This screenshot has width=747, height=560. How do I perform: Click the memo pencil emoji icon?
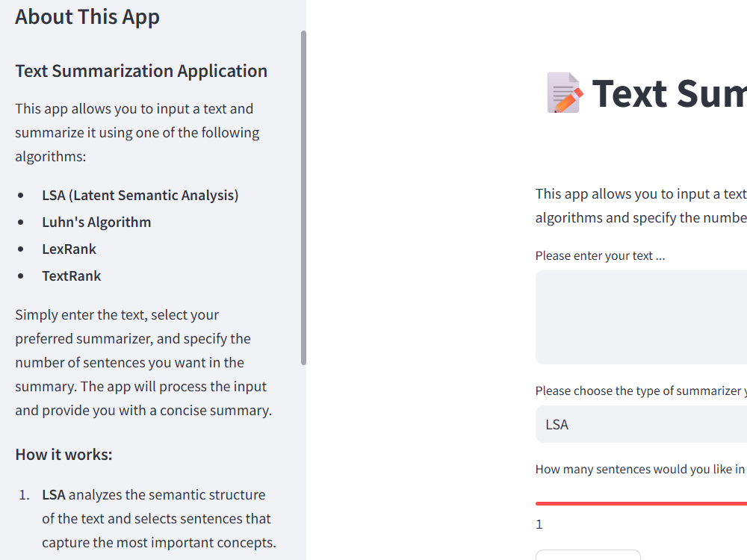pyautogui.click(x=565, y=93)
